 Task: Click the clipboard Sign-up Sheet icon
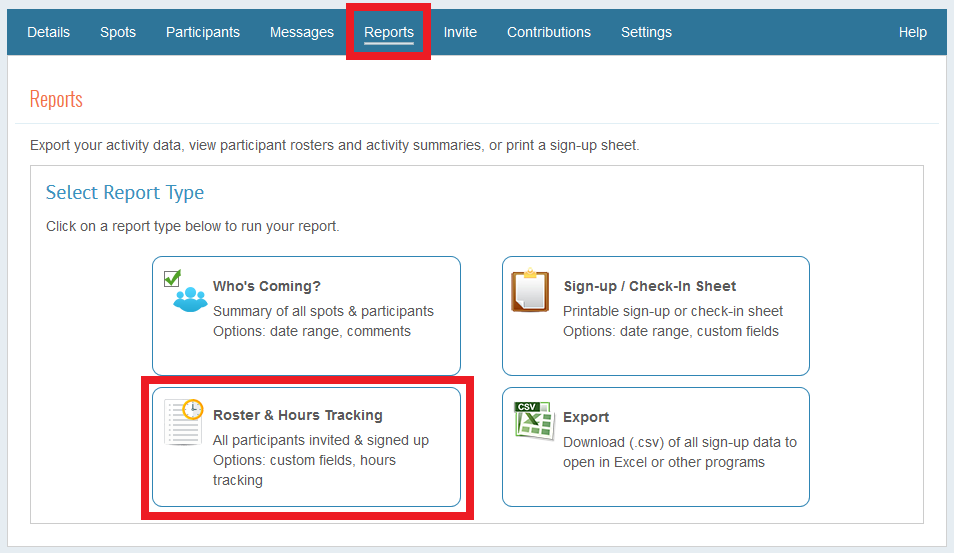point(530,292)
